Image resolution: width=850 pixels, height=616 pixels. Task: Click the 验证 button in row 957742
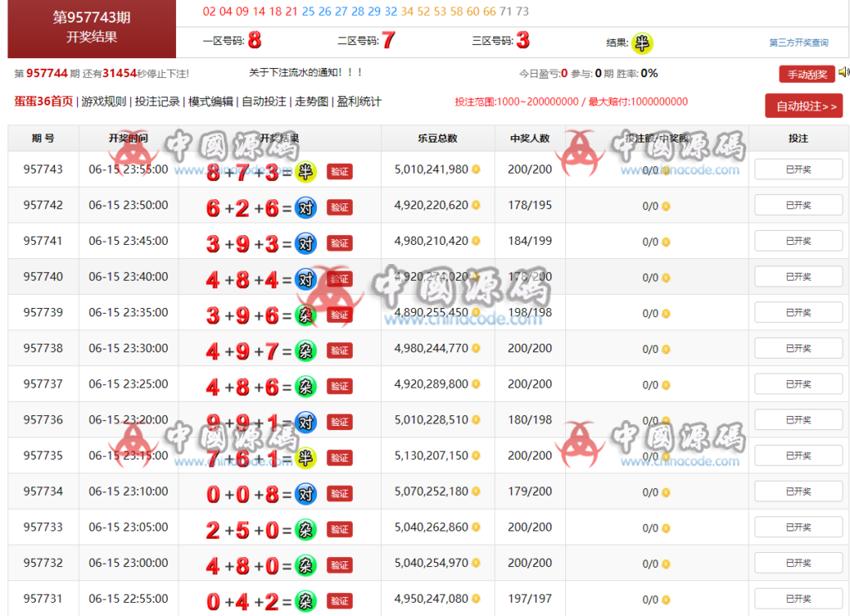click(x=340, y=208)
